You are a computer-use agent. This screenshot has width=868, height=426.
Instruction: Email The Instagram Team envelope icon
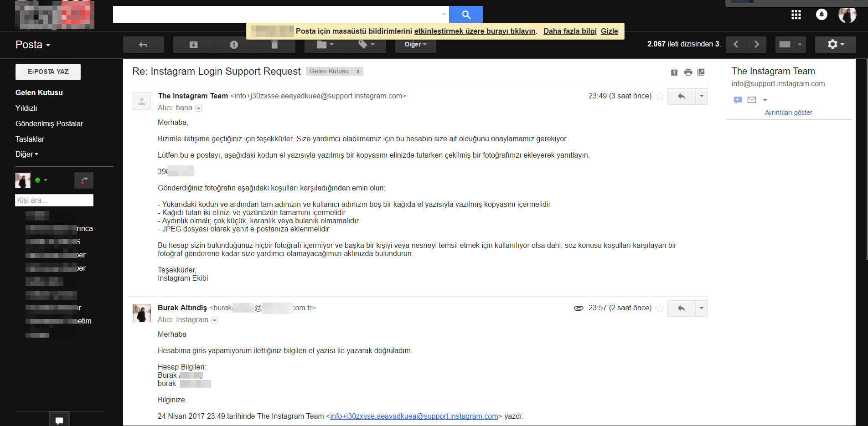[752, 100]
